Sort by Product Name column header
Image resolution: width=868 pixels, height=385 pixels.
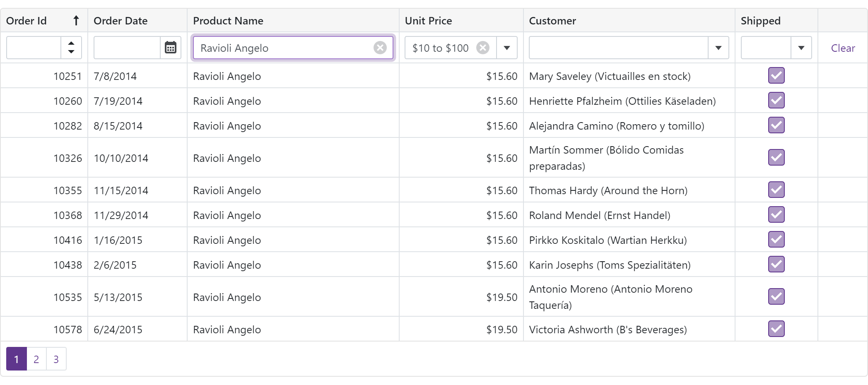pyautogui.click(x=228, y=21)
